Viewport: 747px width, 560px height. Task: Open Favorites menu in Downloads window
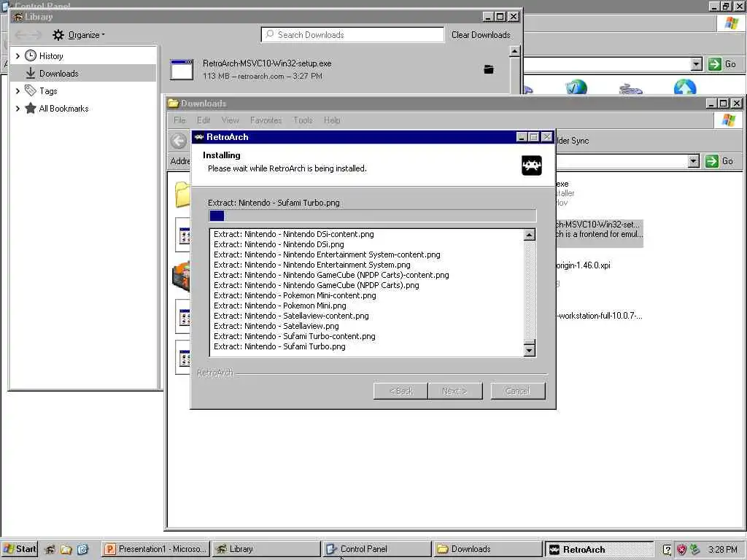point(266,120)
